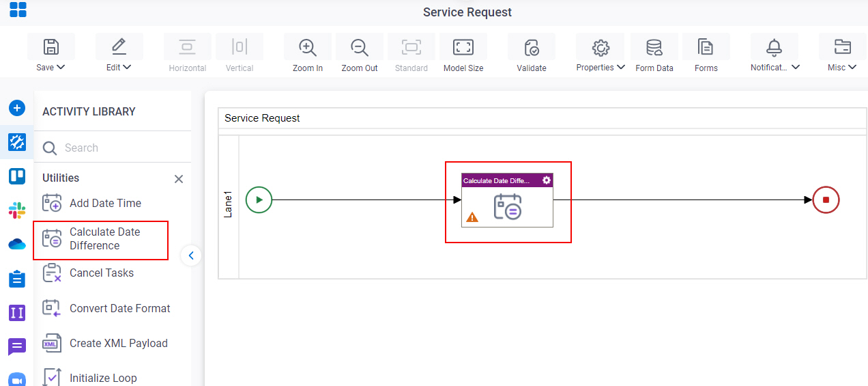Click the orange warning triangle icon
This screenshot has height=386, width=868.
[472, 217]
